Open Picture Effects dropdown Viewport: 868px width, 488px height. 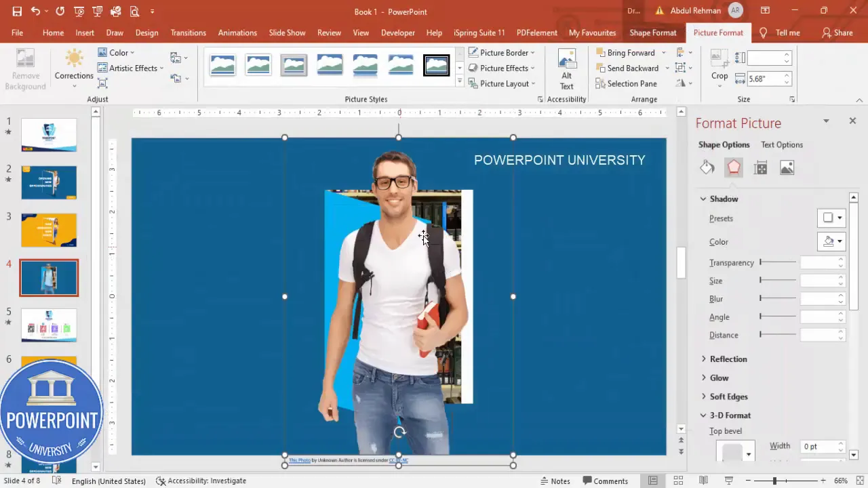pyautogui.click(x=501, y=68)
